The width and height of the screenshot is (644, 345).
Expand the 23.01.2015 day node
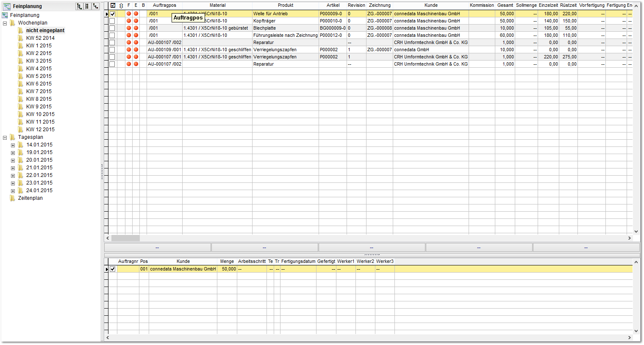click(x=13, y=183)
